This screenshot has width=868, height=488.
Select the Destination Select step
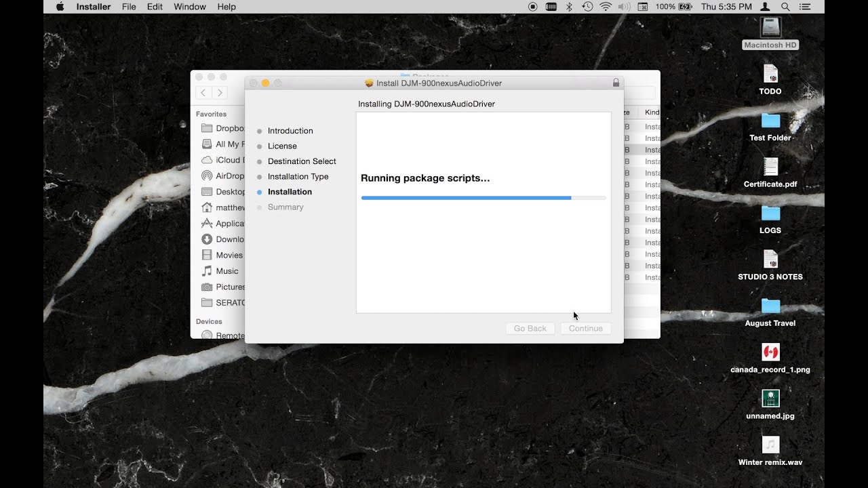tap(302, 161)
